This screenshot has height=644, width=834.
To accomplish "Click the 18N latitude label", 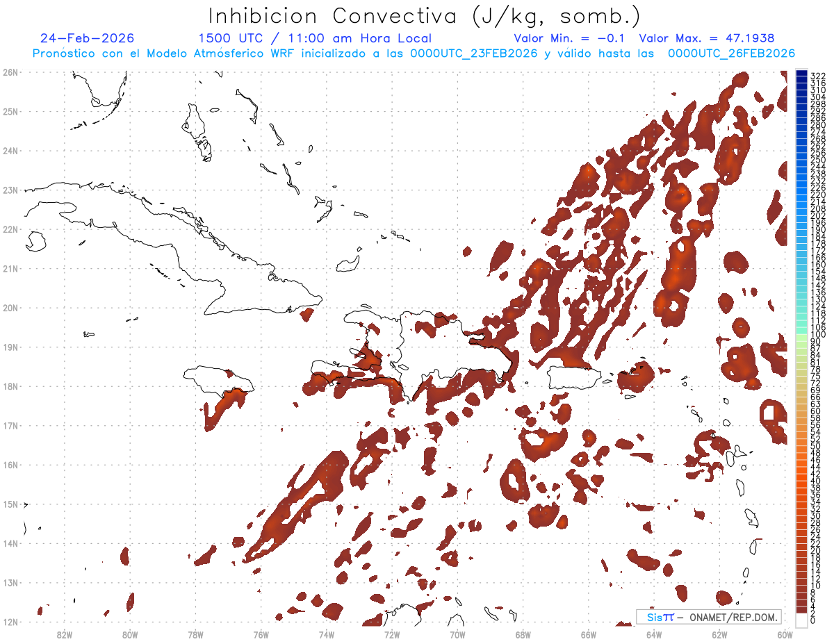I will tap(10, 386).
